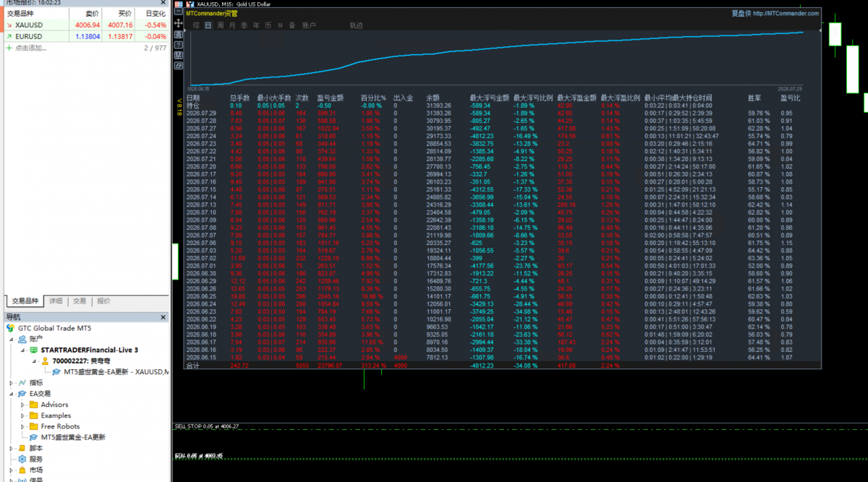The width and height of the screenshot is (868, 482).
Task: Click the 服务 gear icon in navigator
Action: pos(22,459)
